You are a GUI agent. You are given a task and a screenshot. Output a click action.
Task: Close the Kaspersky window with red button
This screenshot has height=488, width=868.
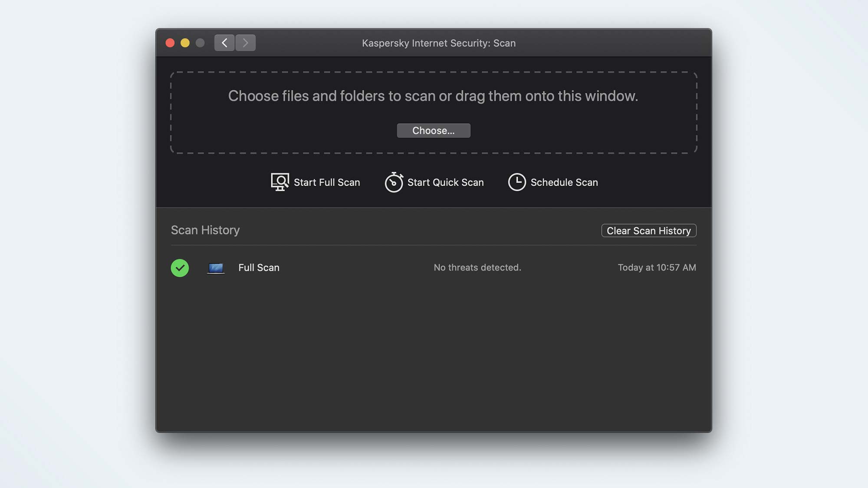[170, 43]
